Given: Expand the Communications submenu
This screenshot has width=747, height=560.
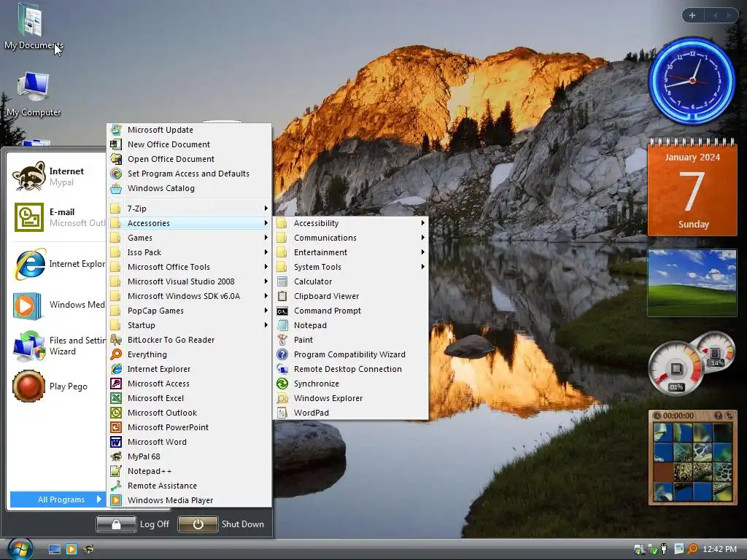Looking at the screenshot, I should coord(351,238).
